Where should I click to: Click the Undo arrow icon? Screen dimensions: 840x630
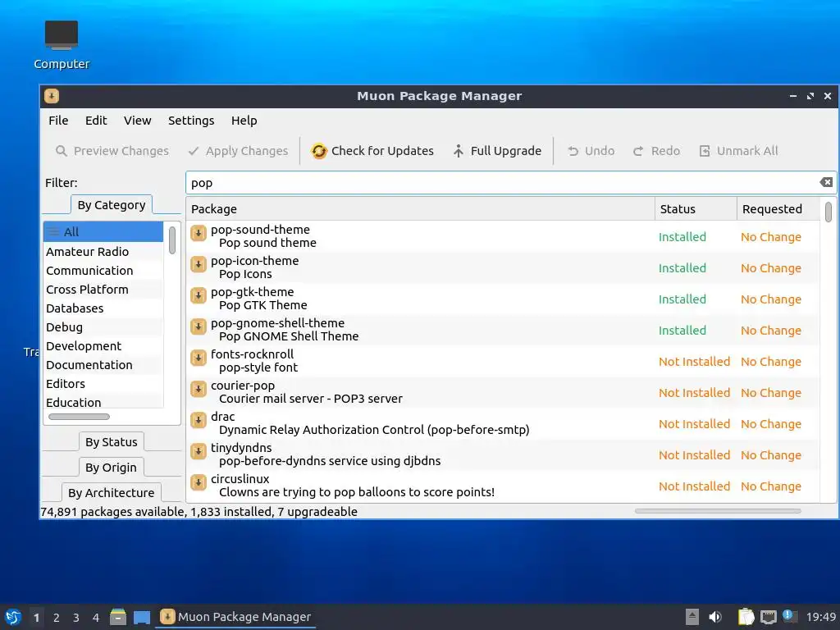click(573, 151)
